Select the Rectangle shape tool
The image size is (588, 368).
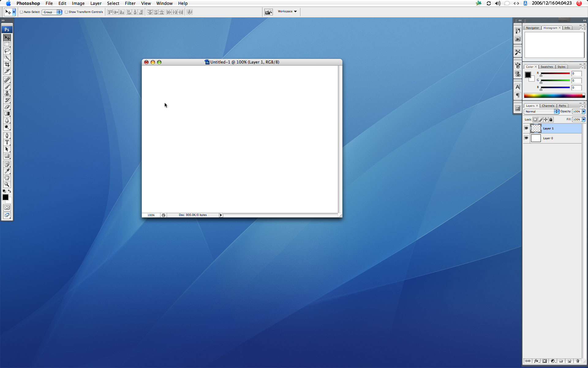[x=7, y=156]
